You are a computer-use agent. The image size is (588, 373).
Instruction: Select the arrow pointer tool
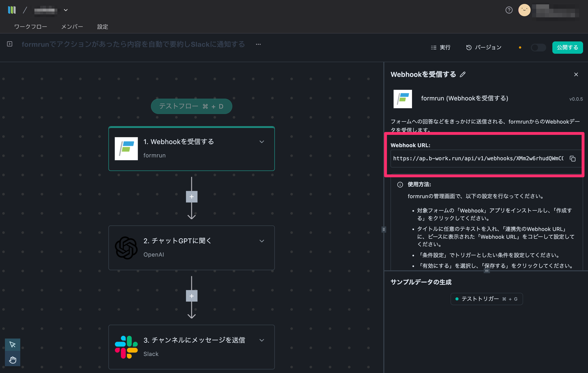pyautogui.click(x=13, y=344)
